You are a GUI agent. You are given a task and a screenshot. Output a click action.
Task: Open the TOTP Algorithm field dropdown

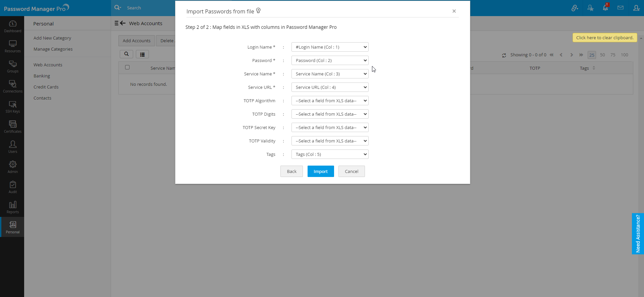click(330, 101)
